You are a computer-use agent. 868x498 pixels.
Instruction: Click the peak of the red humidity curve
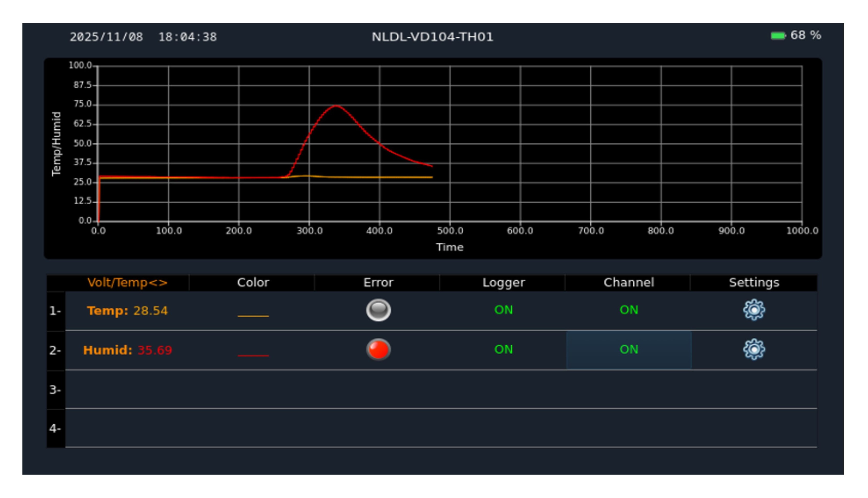[x=336, y=106]
